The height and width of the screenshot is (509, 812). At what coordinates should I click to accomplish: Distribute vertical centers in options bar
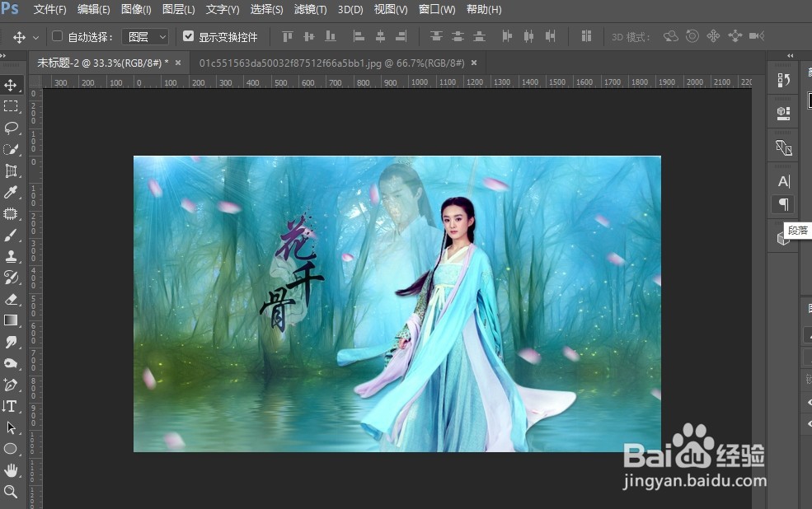click(x=458, y=36)
